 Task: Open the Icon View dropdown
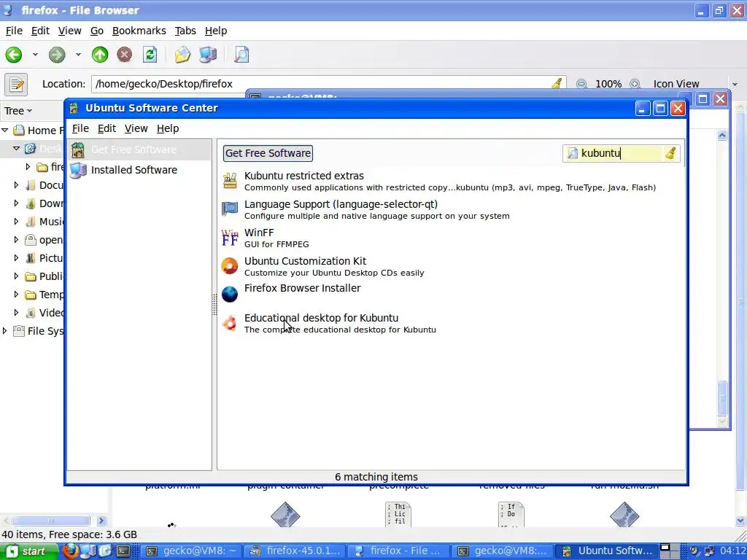coord(695,85)
